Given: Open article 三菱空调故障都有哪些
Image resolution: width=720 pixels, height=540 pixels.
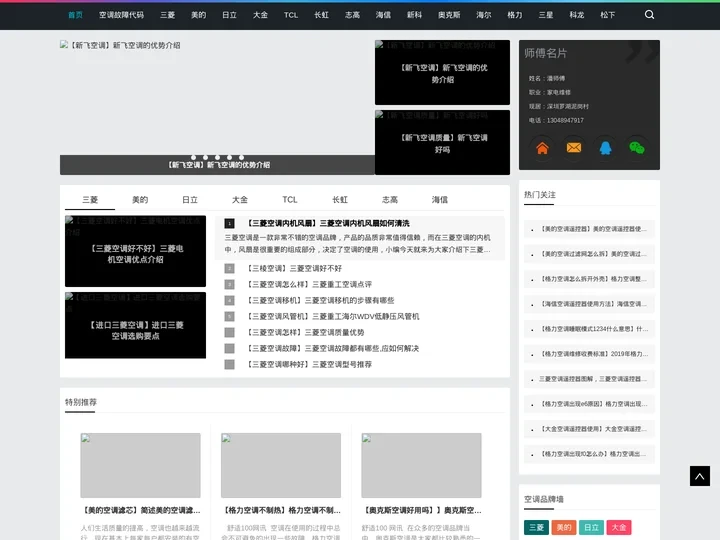Looking at the screenshot, I should 333,349.
